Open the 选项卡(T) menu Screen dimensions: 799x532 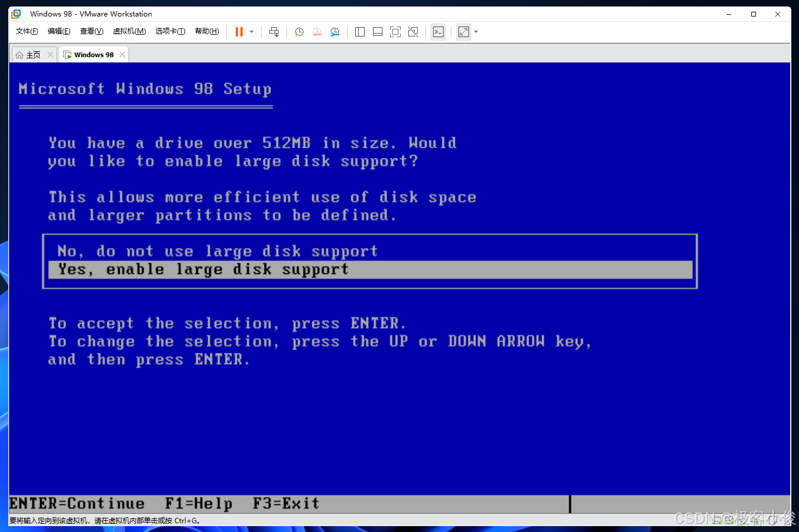pos(170,31)
